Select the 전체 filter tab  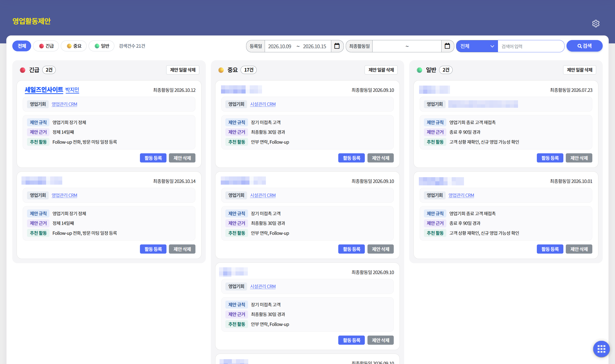click(x=22, y=46)
